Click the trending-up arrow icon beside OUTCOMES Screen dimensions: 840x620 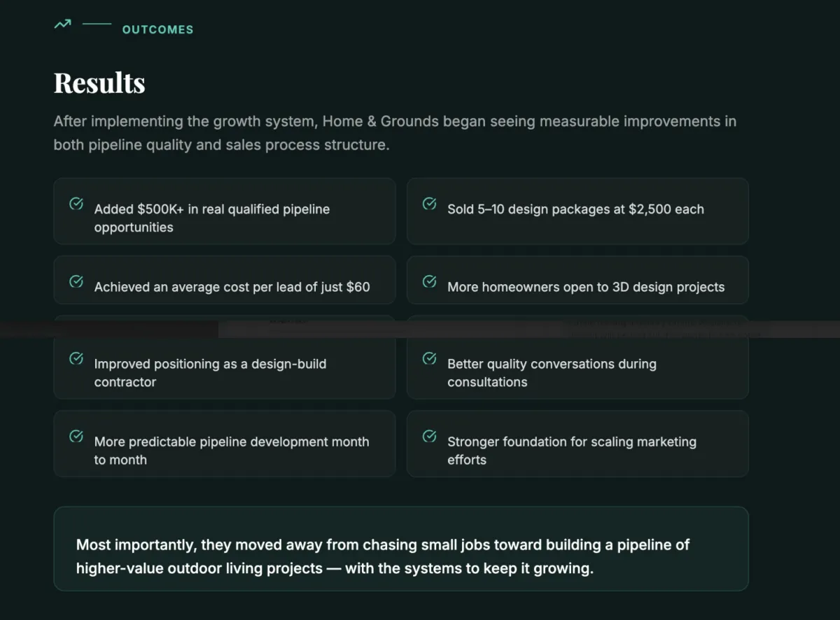[x=62, y=24]
